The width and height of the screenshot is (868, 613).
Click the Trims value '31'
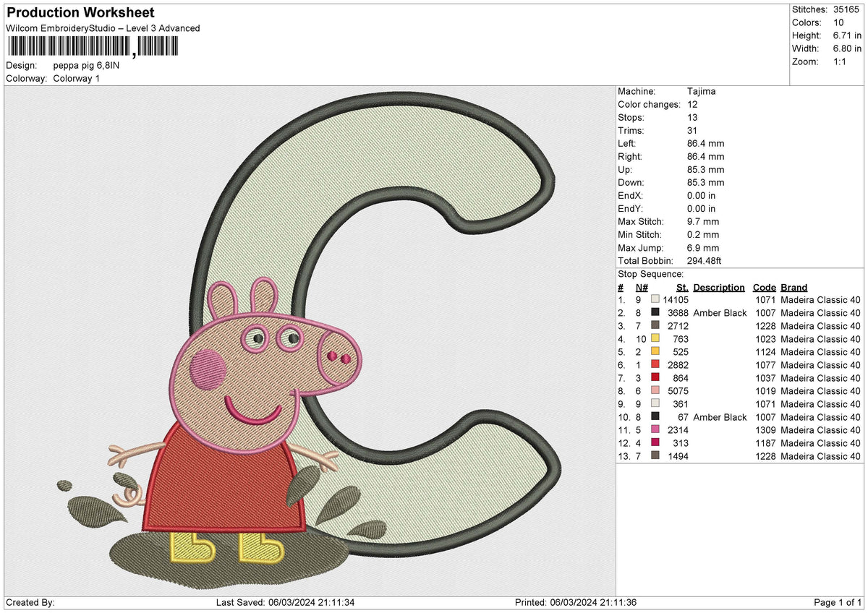(x=692, y=131)
